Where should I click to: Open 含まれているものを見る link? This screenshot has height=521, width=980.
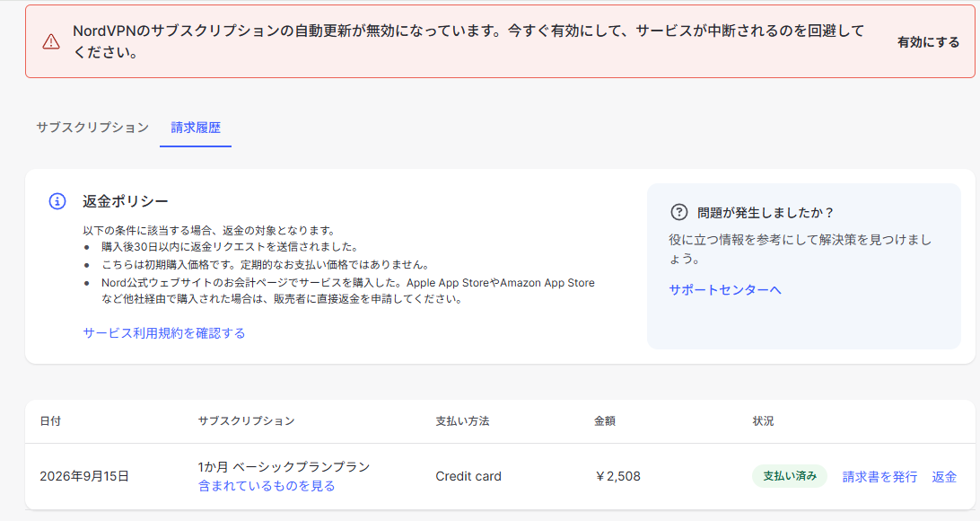(x=267, y=486)
